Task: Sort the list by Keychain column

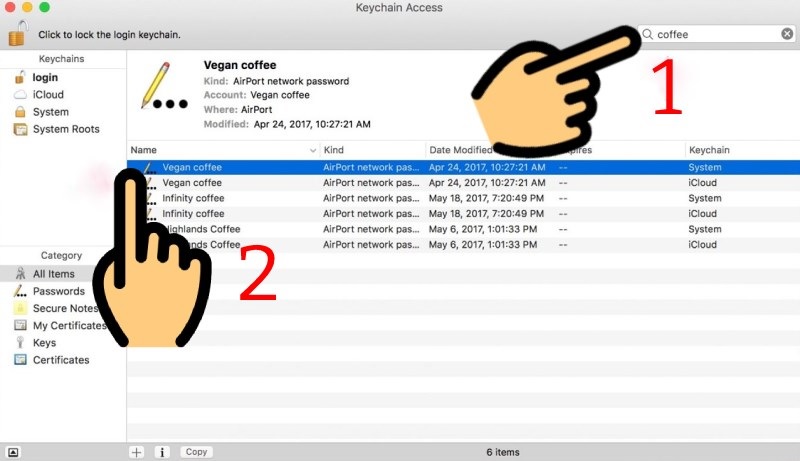Action: [x=742, y=150]
